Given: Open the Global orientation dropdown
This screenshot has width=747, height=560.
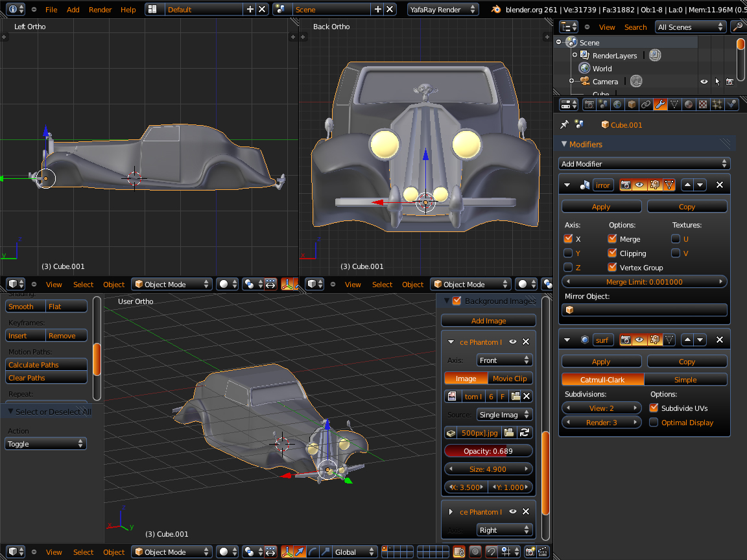Looking at the screenshot, I should (x=353, y=552).
